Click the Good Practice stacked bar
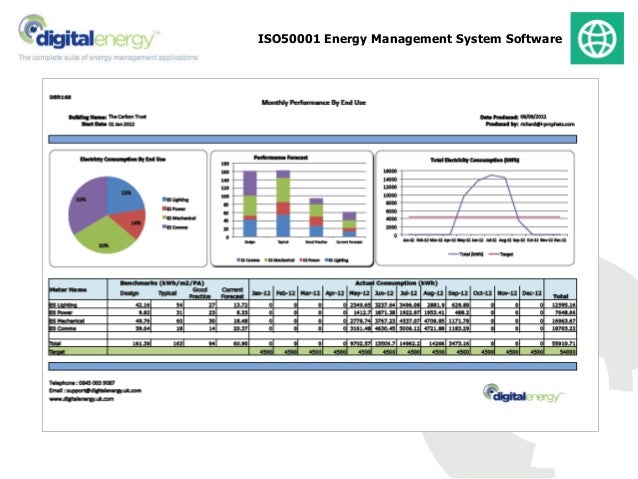The width and height of the screenshot is (638, 479). [316, 217]
